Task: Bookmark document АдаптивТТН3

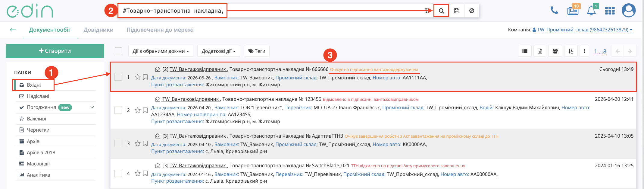Action: 145,143
